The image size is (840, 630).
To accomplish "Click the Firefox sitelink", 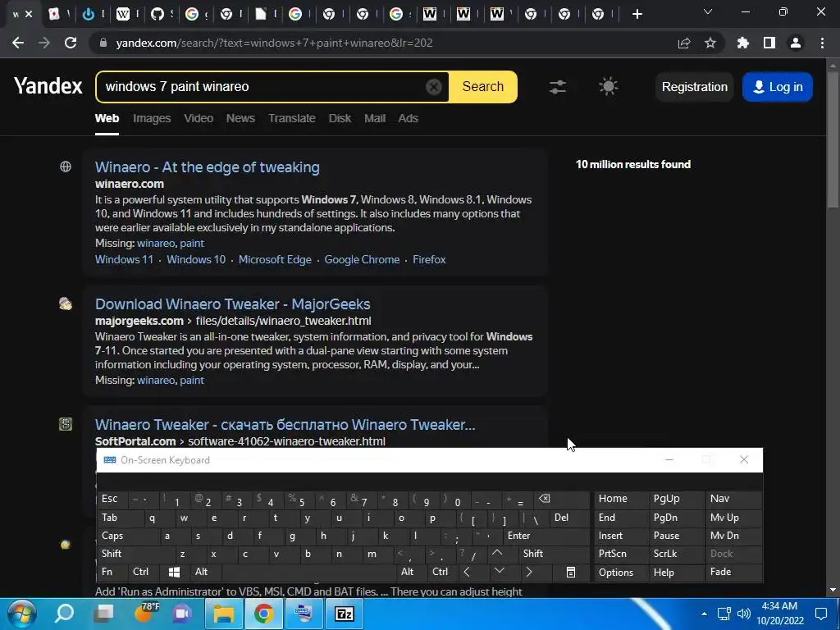I will click(x=429, y=259).
